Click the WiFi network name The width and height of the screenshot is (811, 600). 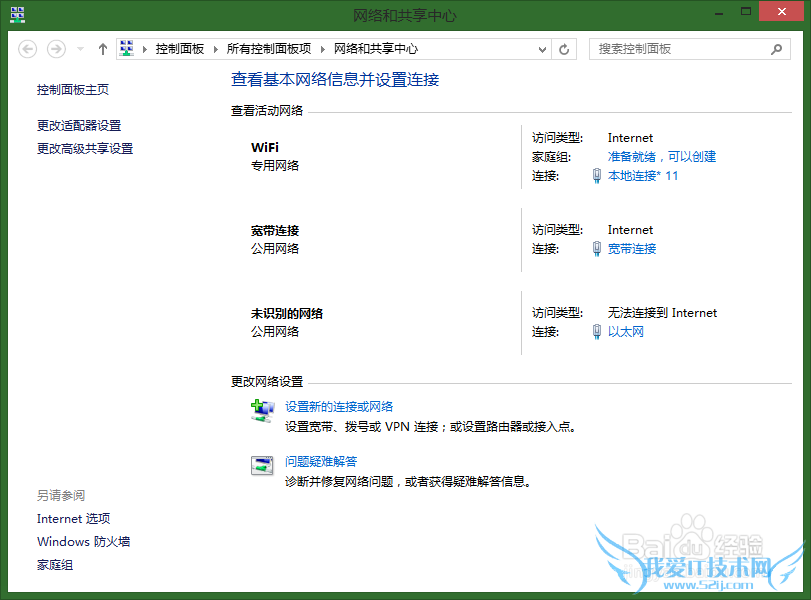click(x=265, y=148)
